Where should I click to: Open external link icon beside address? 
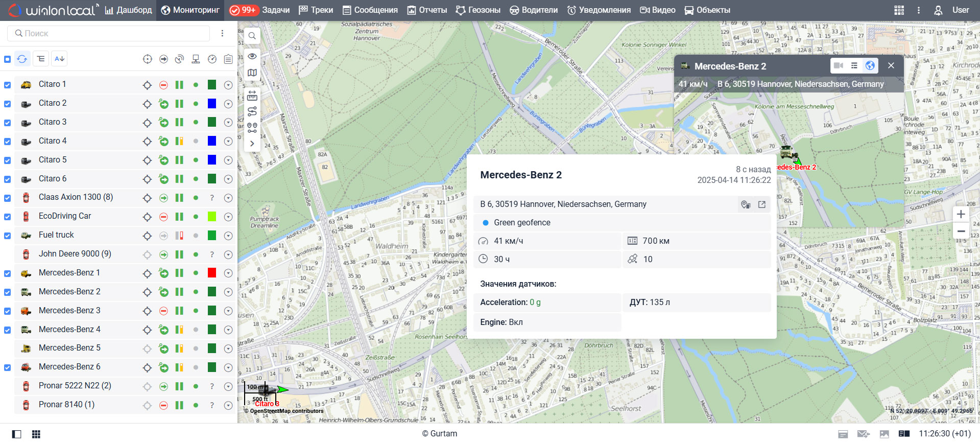point(761,204)
